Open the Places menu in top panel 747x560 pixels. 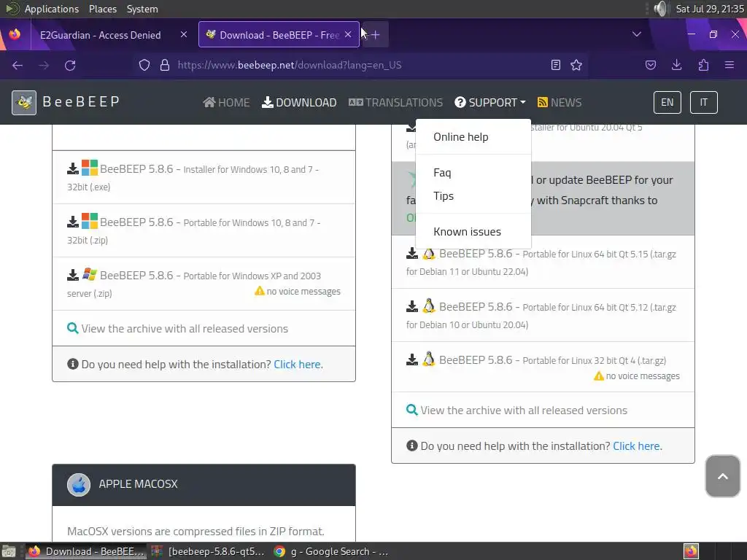pyautogui.click(x=102, y=9)
